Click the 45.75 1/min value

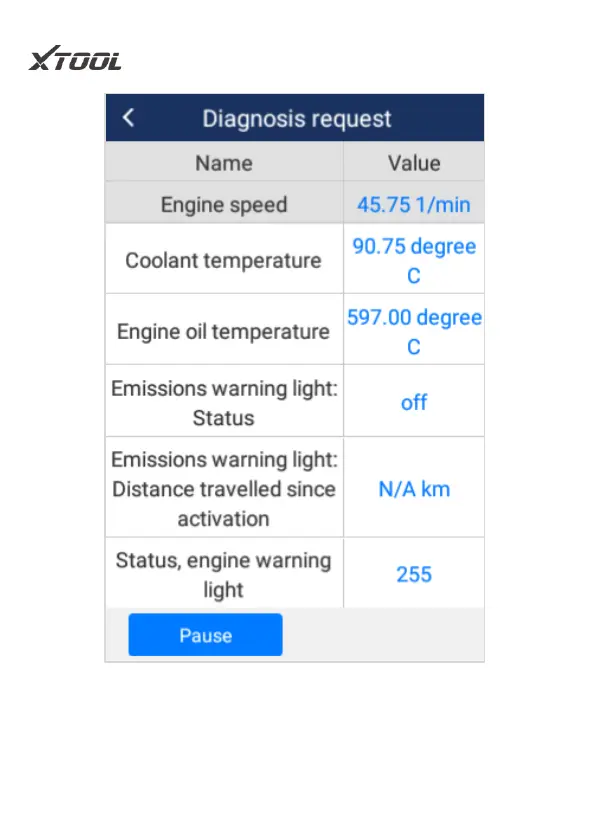click(414, 204)
